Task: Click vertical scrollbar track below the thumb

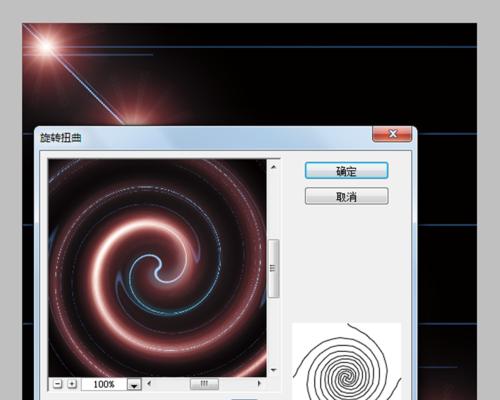Action: point(274,331)
